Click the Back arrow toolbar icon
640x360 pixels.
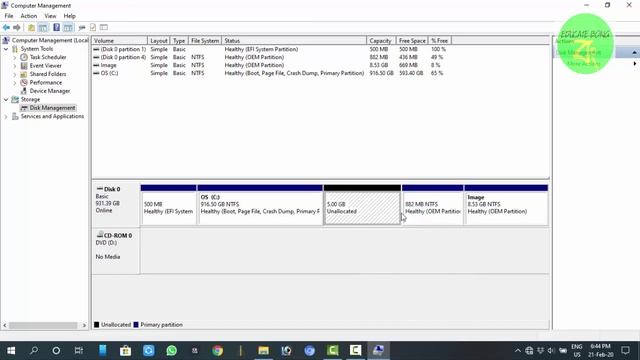(x=6, y=27)
